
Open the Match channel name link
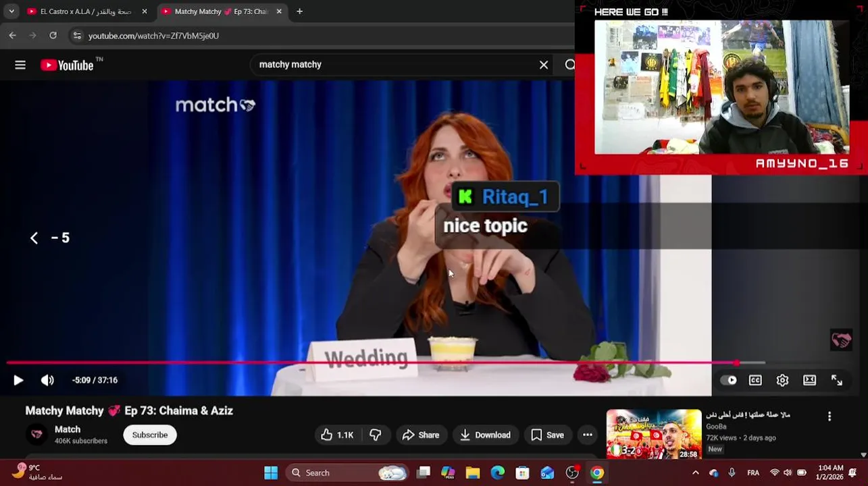(68, 429)
